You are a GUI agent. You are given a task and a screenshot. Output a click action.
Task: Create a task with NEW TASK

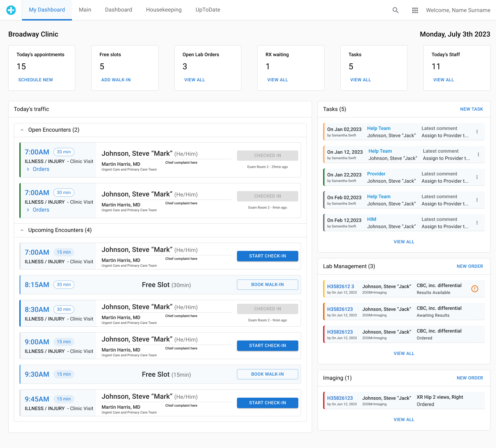(x=472, y=109)
